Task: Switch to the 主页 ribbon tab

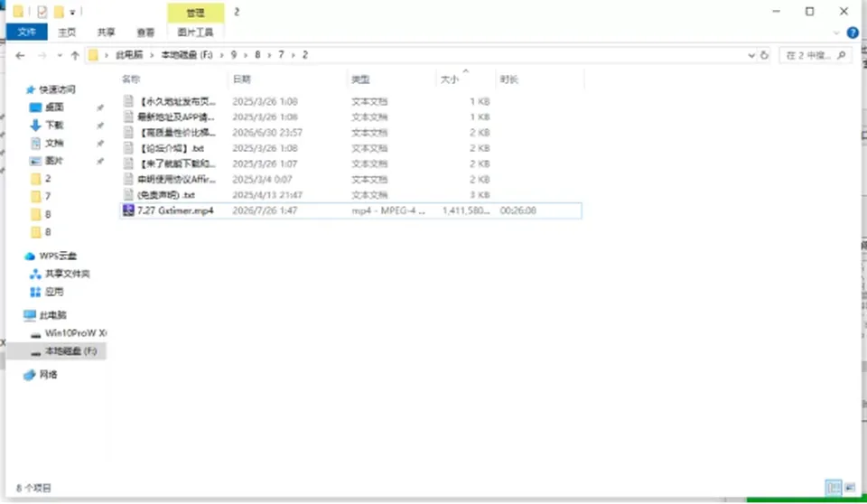Action: click(67, 33)
